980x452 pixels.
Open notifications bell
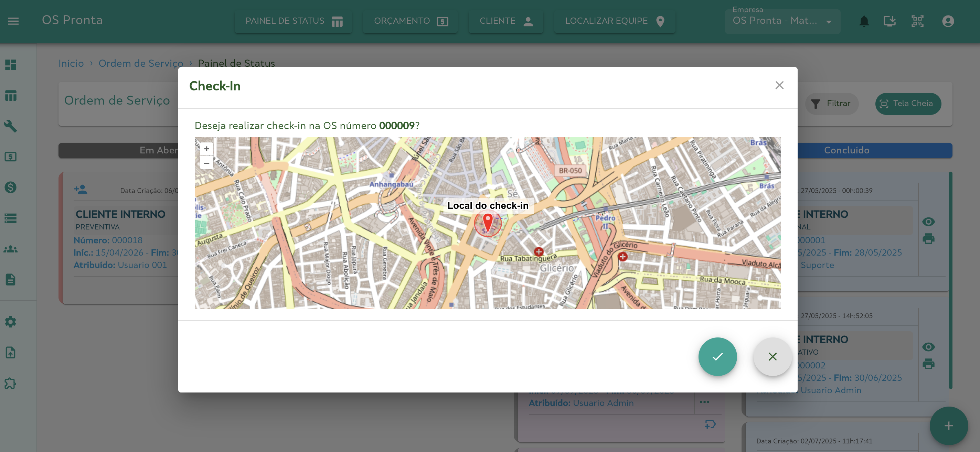[864, 21]
